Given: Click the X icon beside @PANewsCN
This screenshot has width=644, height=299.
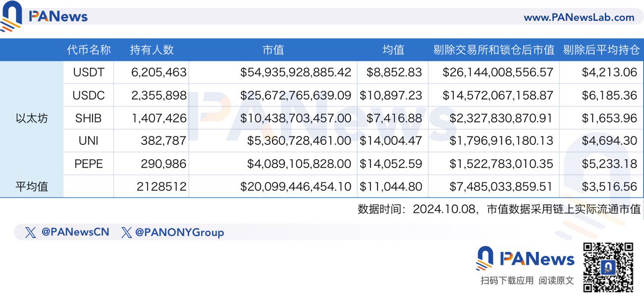Looking at the screenshot, I should click(30, 233).
